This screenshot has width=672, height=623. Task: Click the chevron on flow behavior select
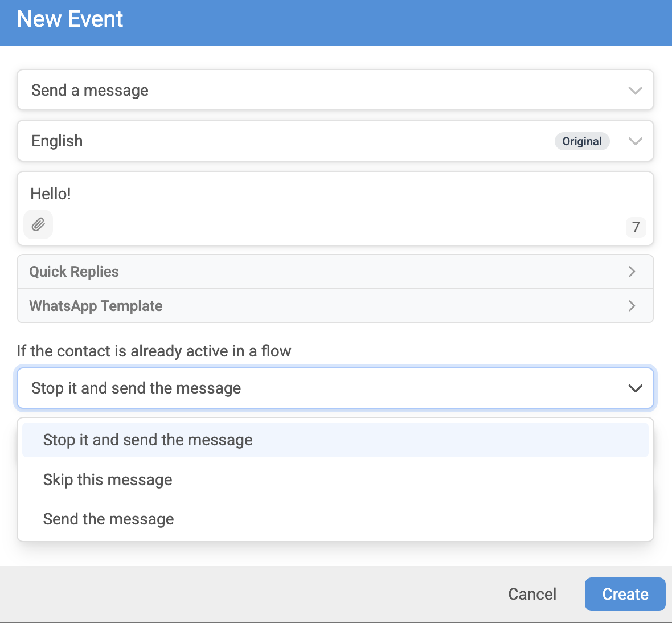635,388
